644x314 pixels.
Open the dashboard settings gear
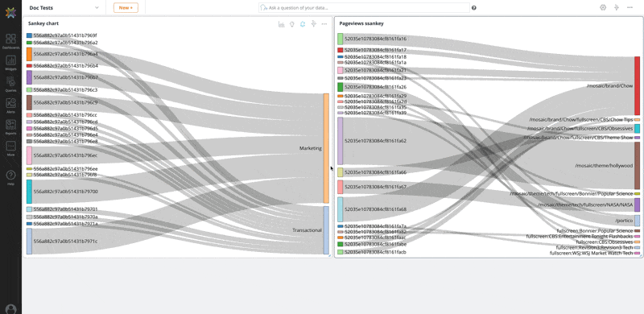tap(603, 7)
